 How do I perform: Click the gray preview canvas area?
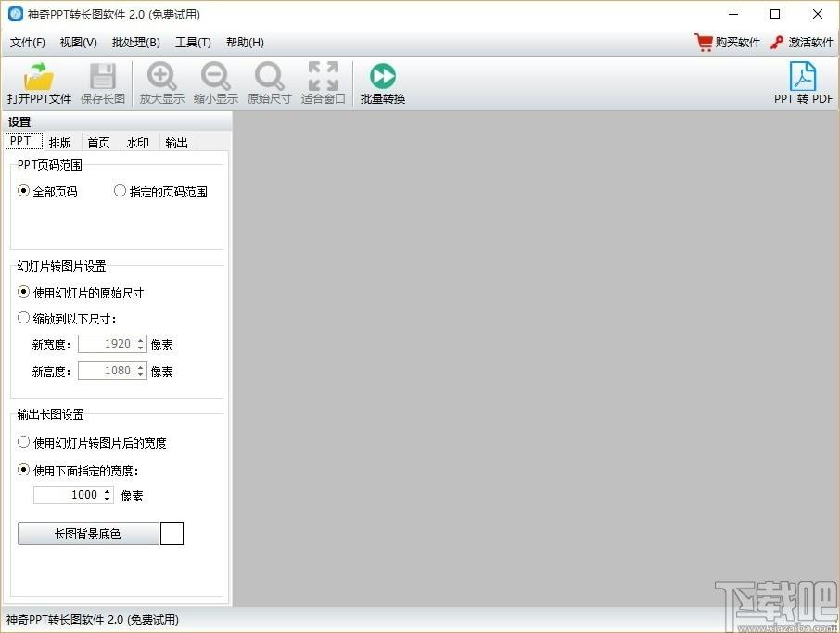pyautogui.click(x=536, y=358)
